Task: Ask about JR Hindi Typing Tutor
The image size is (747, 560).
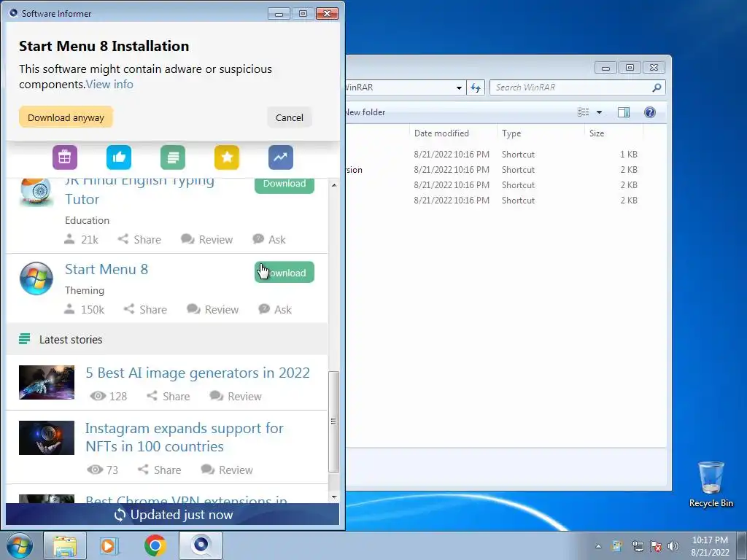Action: [269, 239]
